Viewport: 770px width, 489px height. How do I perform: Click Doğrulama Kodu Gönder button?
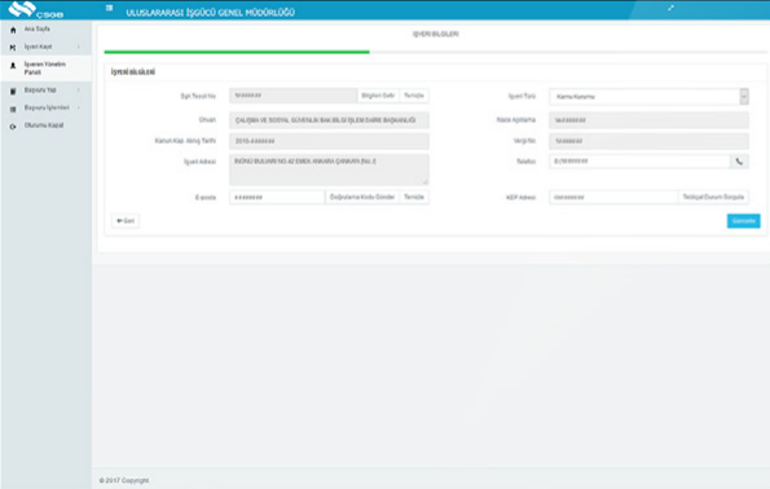362,197
